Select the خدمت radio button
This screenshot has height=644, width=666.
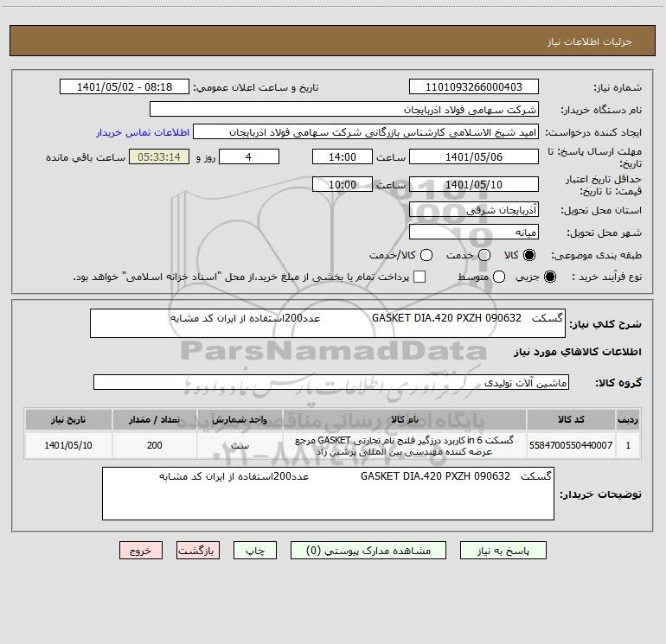coord(484,255)
